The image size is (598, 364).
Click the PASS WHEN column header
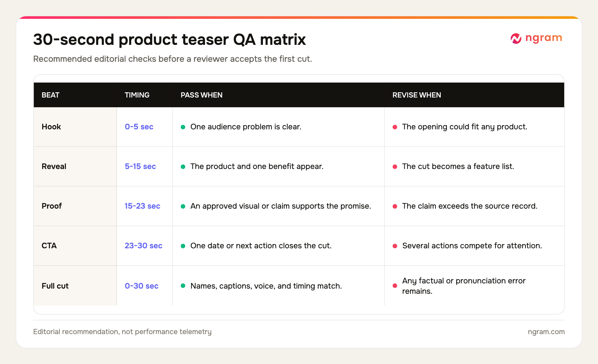[x=201, y=95]
